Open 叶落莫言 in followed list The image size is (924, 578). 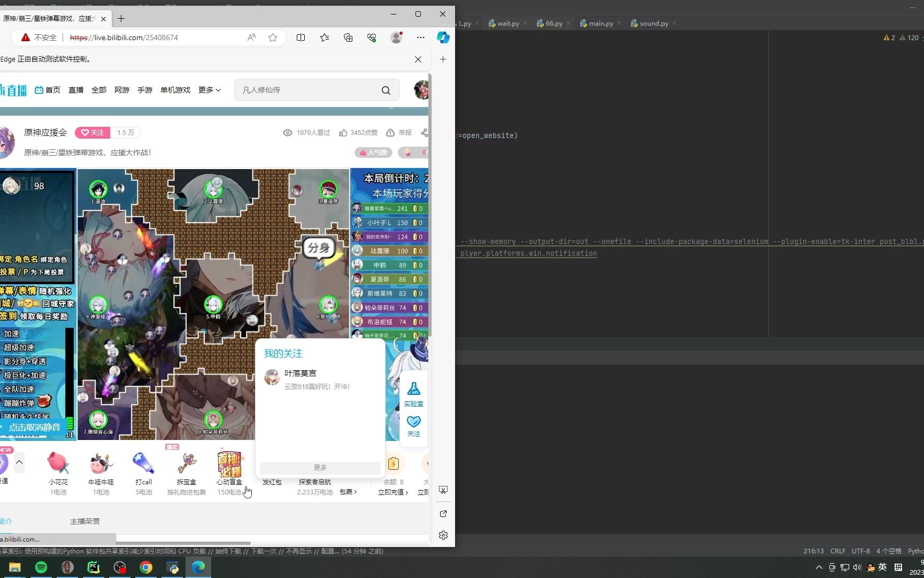pyautogui.click(x=320, y=379)
